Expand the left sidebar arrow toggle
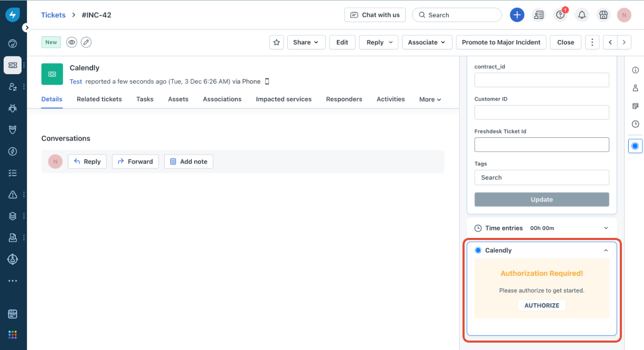This screenshot has width=644, height=350. (26, 27)
